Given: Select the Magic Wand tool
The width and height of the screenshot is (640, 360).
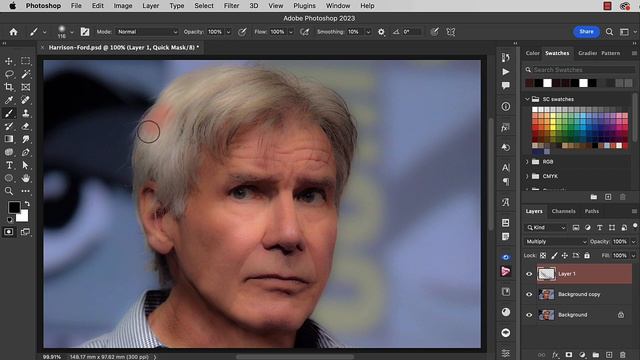Looking at the screenshot, I should pyautogui.click(x=25, y=74).
